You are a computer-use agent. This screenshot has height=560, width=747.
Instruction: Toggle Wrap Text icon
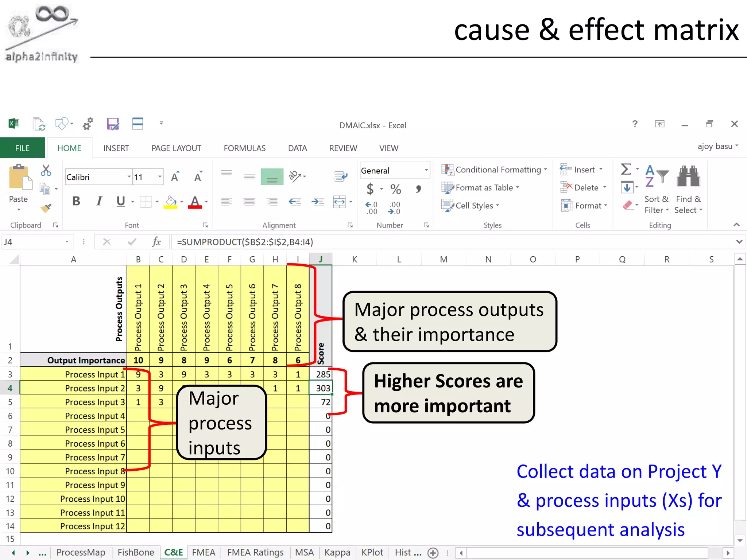coord(341,176)
